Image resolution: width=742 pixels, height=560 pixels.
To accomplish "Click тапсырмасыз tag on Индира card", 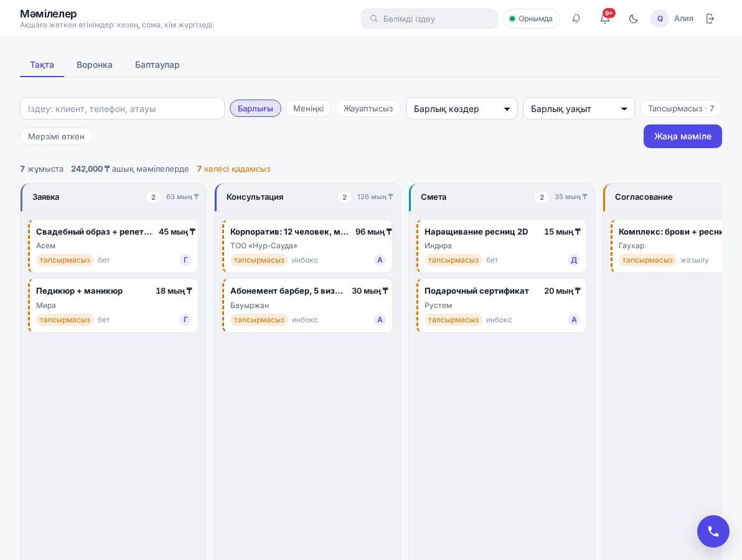I will click(453, 259).
